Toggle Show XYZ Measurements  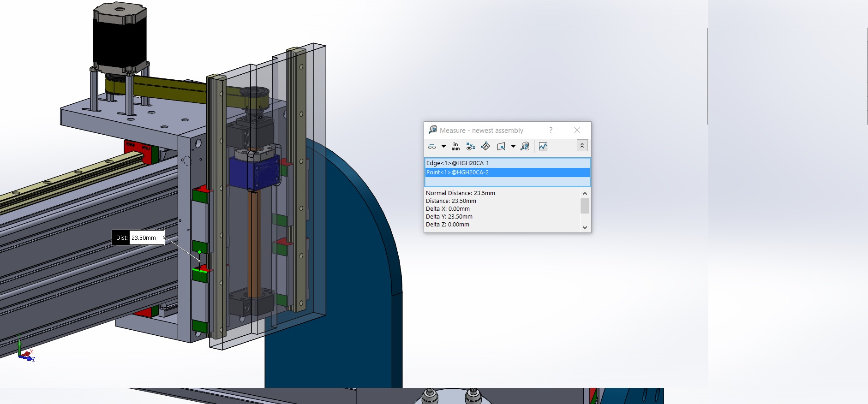pos(470,147)
